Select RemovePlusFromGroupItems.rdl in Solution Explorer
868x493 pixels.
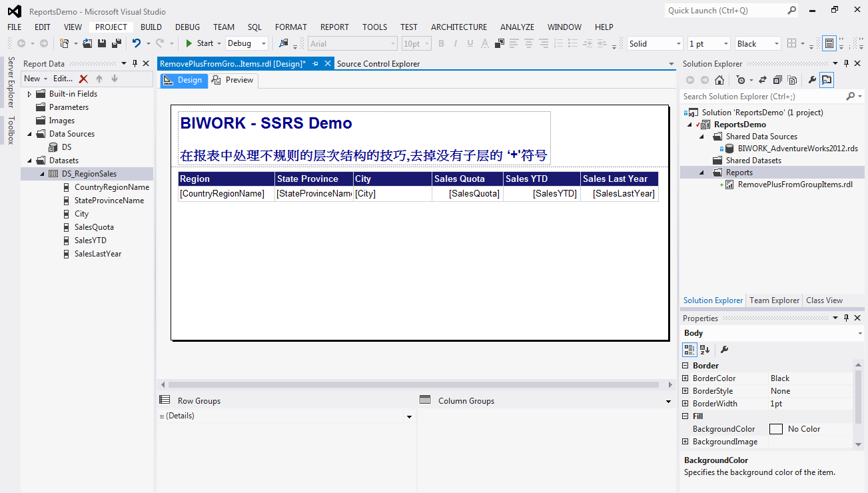pos(795,185)
